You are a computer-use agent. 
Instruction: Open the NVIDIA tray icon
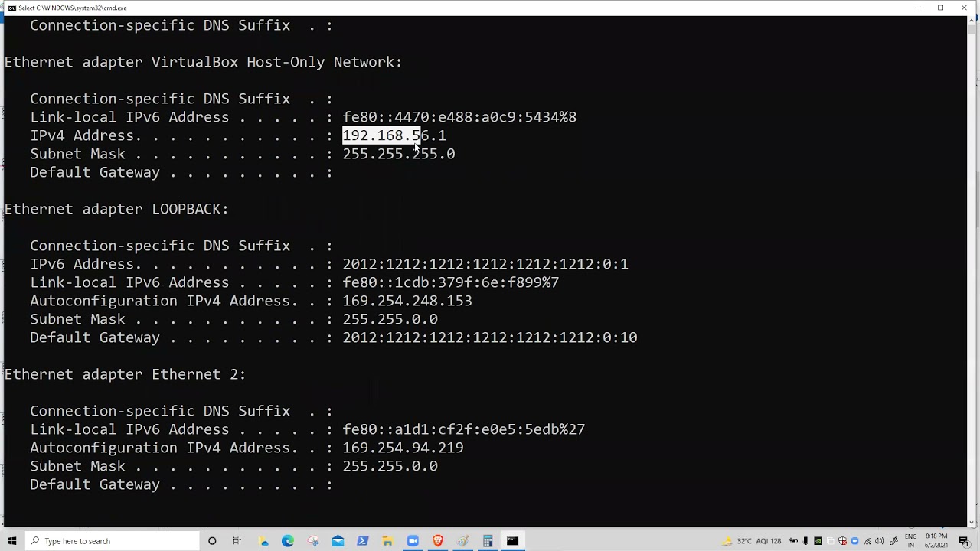[x=818, y=541]
